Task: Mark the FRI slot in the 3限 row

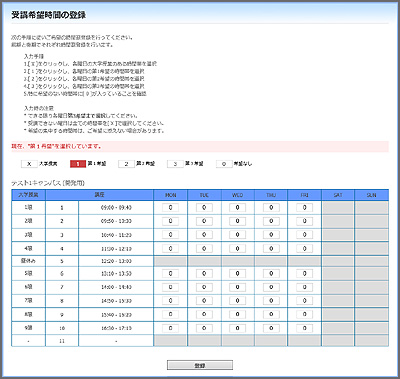Action: (304, 235)
